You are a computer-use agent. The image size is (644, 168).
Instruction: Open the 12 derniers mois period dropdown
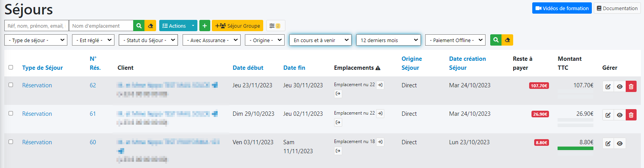pyautogui.click(x=388, y=40)
